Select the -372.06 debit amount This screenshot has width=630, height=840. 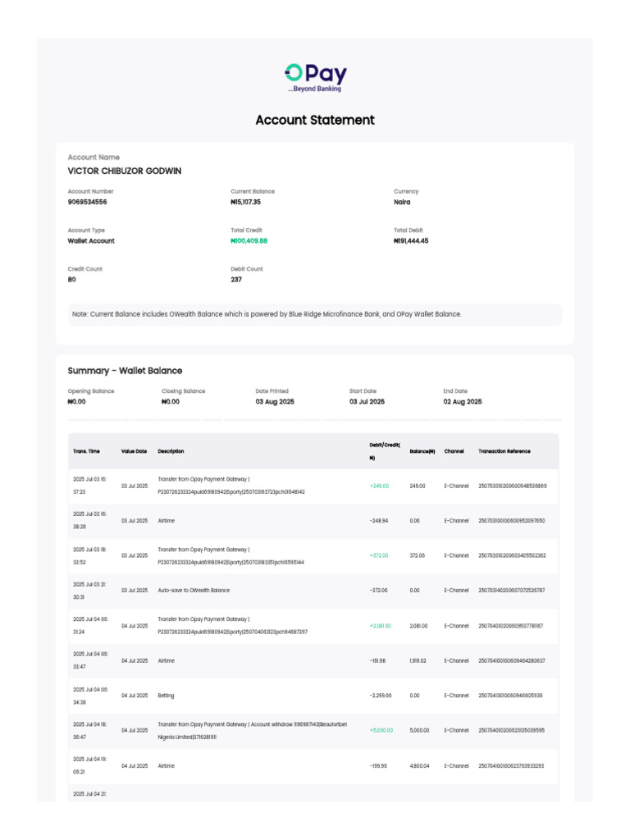point(379,591)
